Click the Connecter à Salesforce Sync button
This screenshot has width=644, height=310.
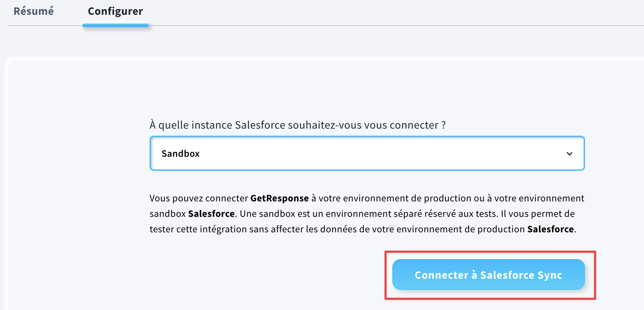(x=488, y=275)
